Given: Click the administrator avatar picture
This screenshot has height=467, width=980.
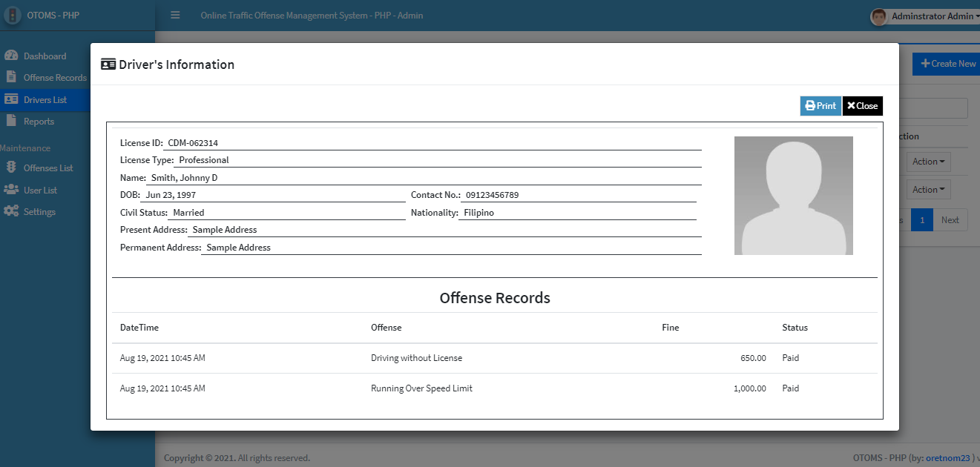Looking at the screenshot, I should pos(879,16).
